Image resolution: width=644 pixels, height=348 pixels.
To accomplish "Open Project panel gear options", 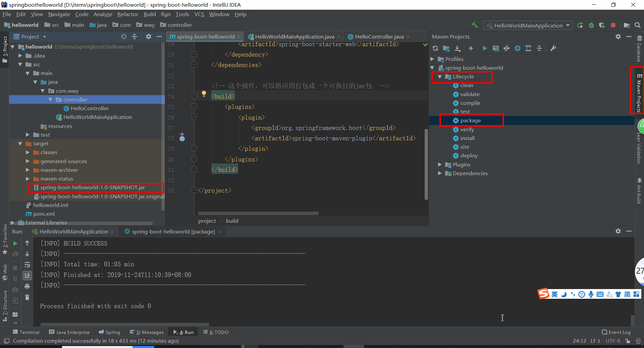I will point(149,37).
